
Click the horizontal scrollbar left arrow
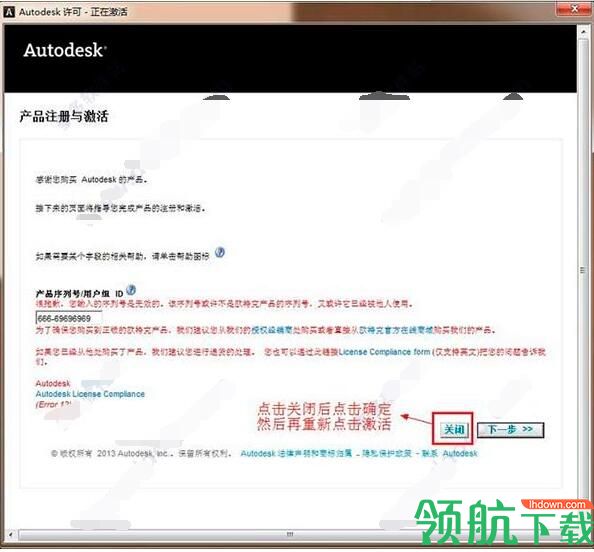(x=11, y=534)
